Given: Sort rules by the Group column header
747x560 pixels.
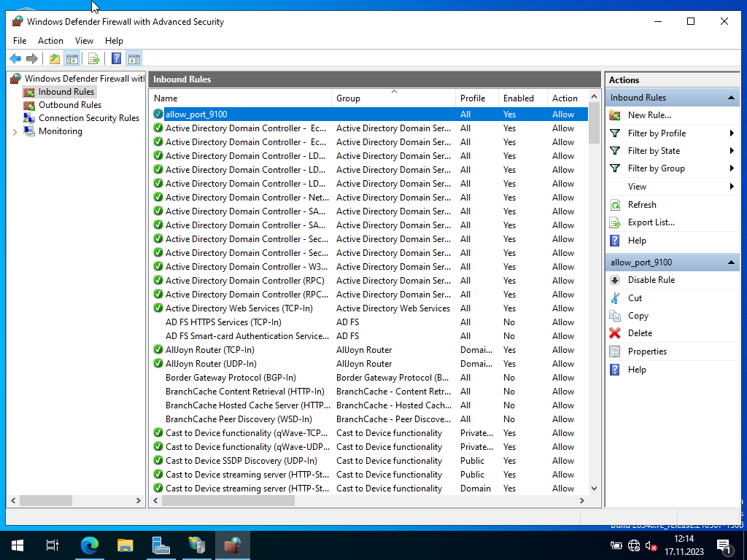Looking at the screenshot, I should [x=393, y=98].
